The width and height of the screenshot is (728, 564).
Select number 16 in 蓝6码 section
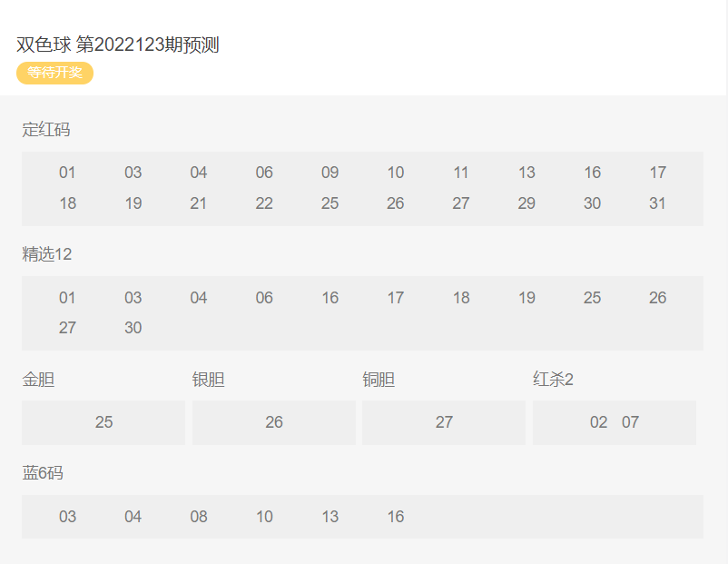coord(396,517)
